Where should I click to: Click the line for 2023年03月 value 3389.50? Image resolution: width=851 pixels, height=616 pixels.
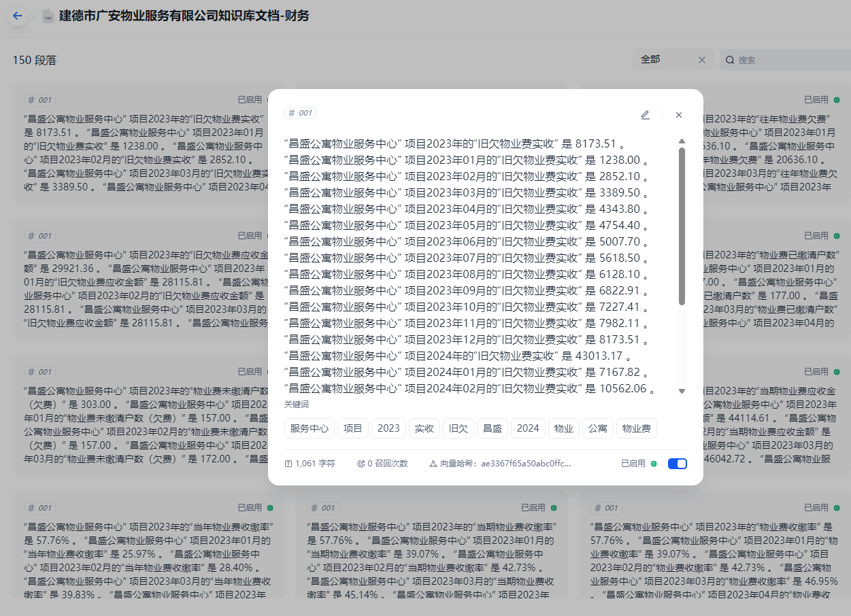coord(466,193)
